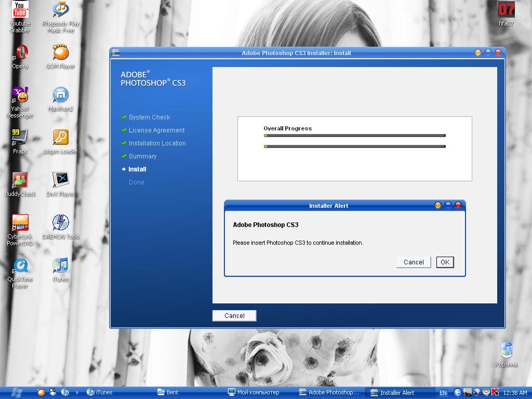This screenshot has width=532, height=399.
Task: Select the Fraps desktop icon
Action: point(20,141)
